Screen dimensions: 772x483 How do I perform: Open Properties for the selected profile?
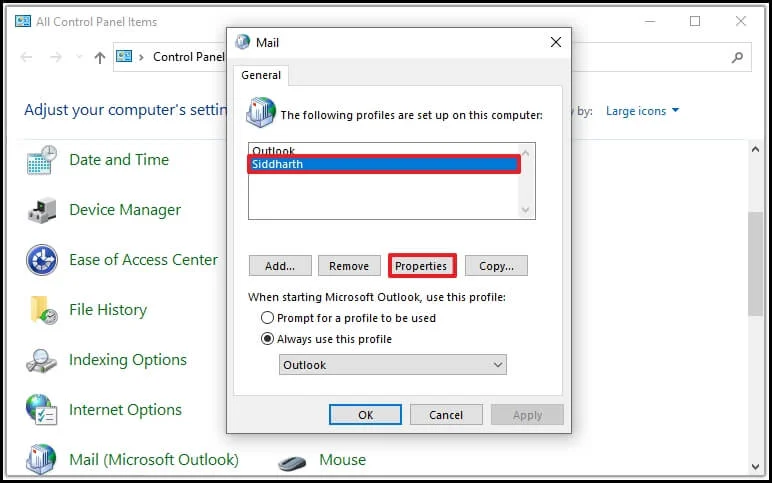(421, 266)
